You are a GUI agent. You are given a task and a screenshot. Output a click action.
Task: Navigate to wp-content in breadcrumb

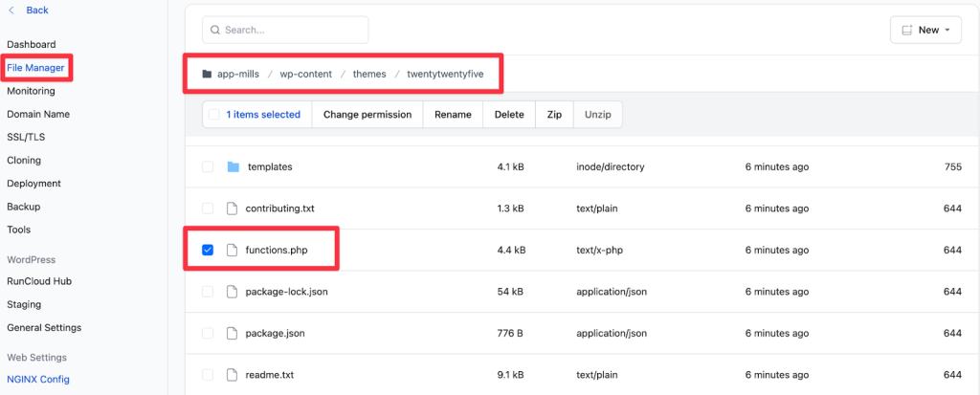pyautogui.click(x=306, y=75)
